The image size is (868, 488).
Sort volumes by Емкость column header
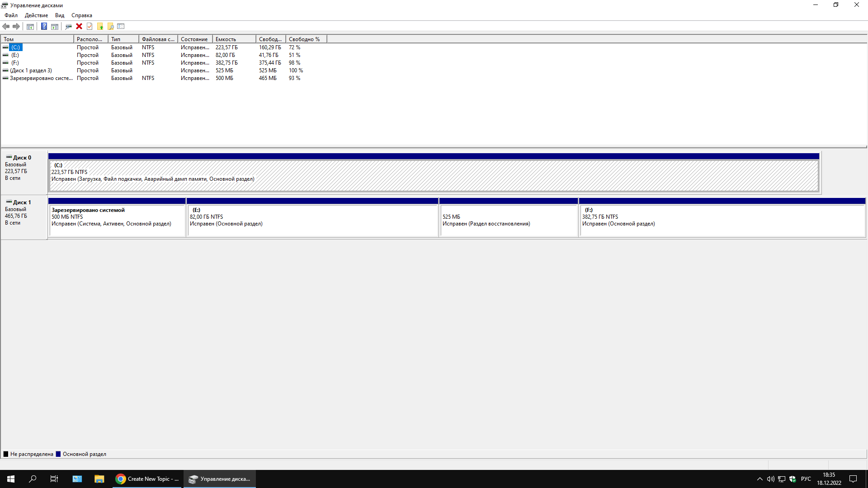pyautogui.click(x=234, y=39)
